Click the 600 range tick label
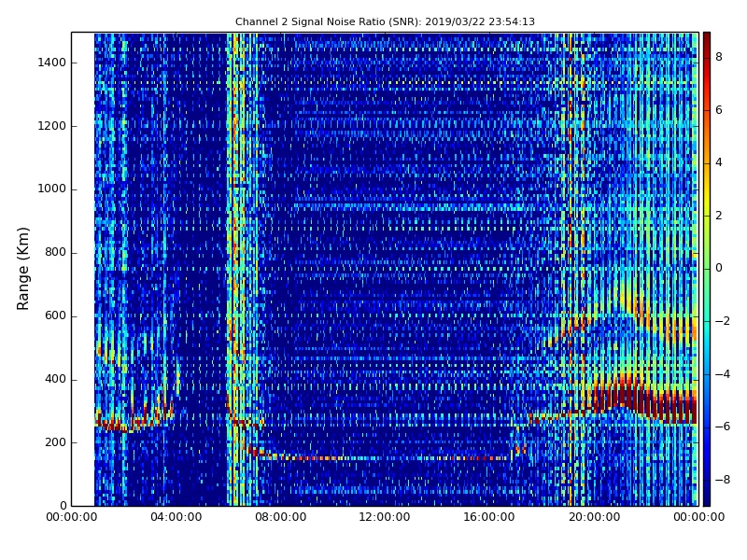Image resolution: width=747 pixels, height=560 pixels. click(55, 315)
